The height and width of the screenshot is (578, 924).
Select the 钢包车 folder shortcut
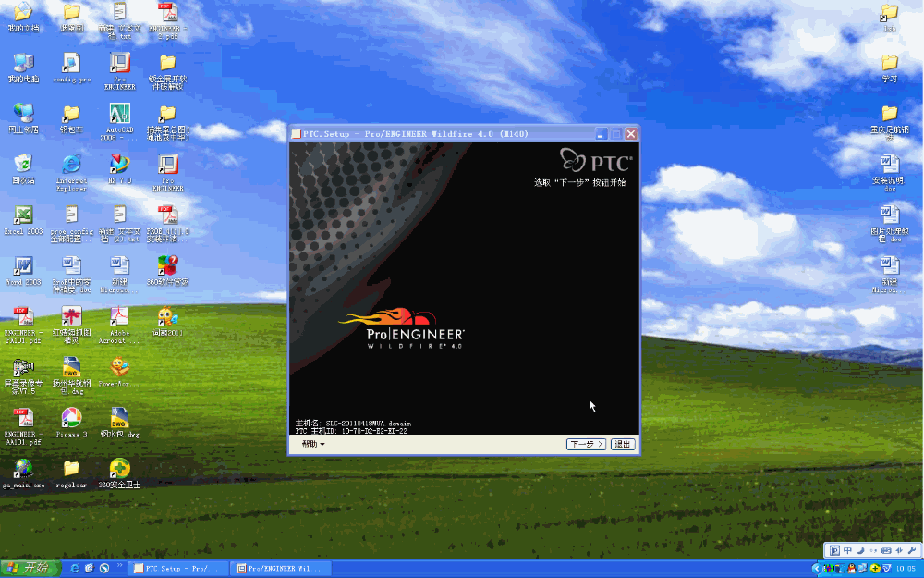[71, 118]
